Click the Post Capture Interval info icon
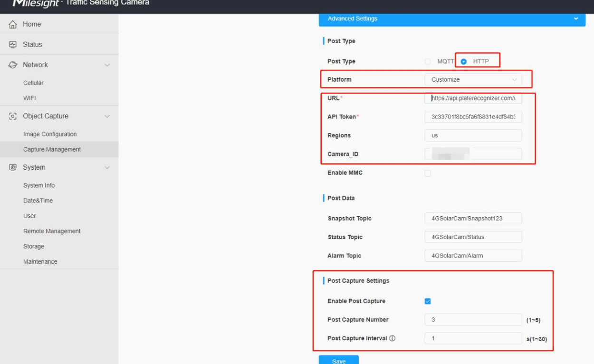The width and height of the screenshot is (594, 364). click(x=393, y=338)
